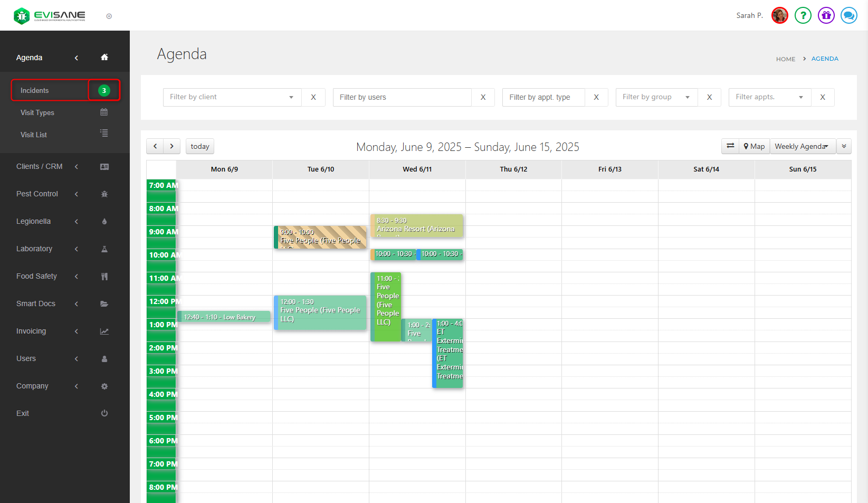Click the Visit List lines icon
The image size is (868, 503).
pyautogui.click(x=104, y=133)
